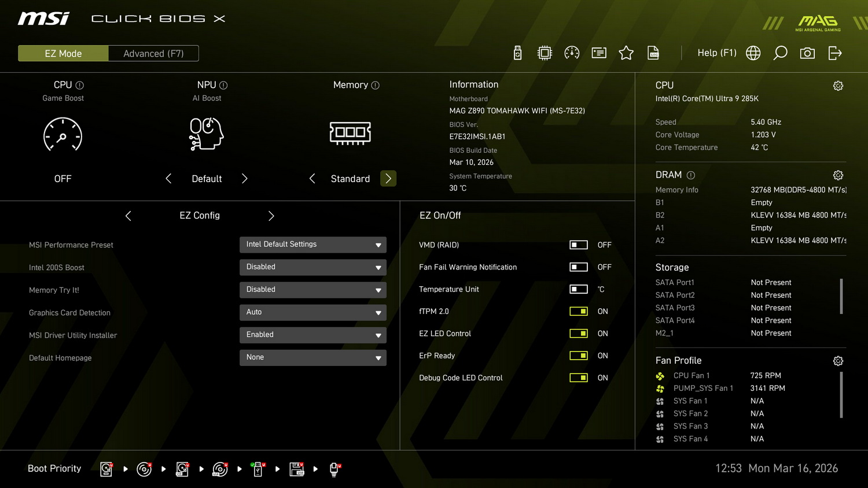868x488 pixels.
Task: Open the BIOS log file icon
Action: pos(653,53)
